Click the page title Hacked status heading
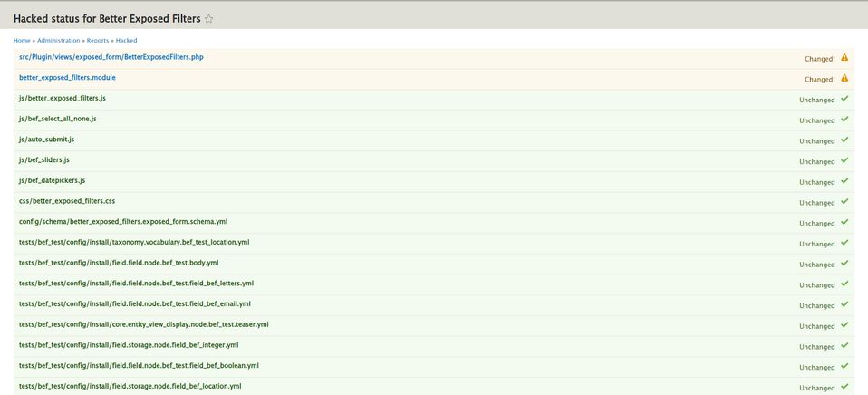868x395 pixels. 107,19
